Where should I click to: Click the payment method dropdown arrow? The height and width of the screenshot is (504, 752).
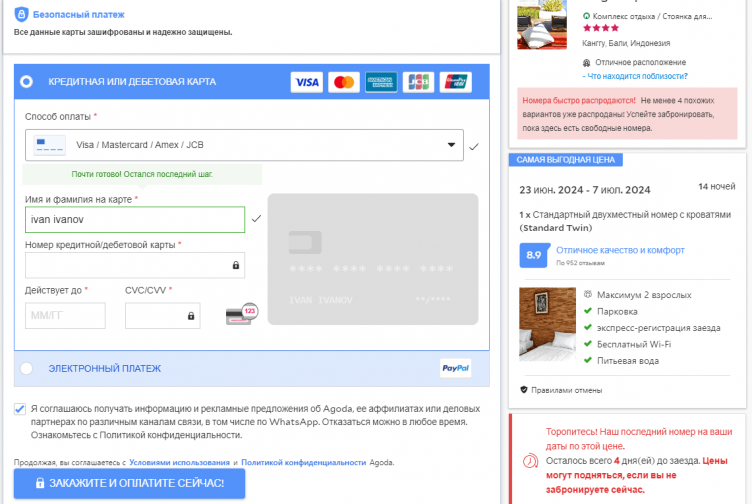451,145
